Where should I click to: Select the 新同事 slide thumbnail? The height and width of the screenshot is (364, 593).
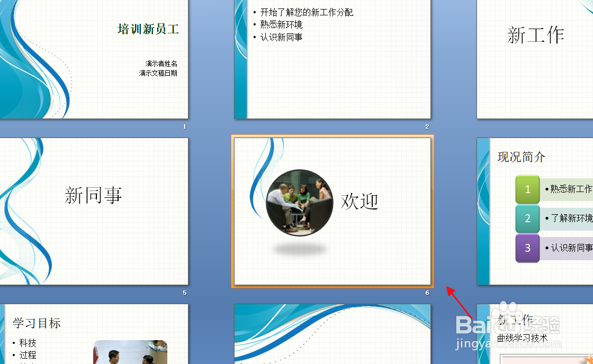(94, 211)
